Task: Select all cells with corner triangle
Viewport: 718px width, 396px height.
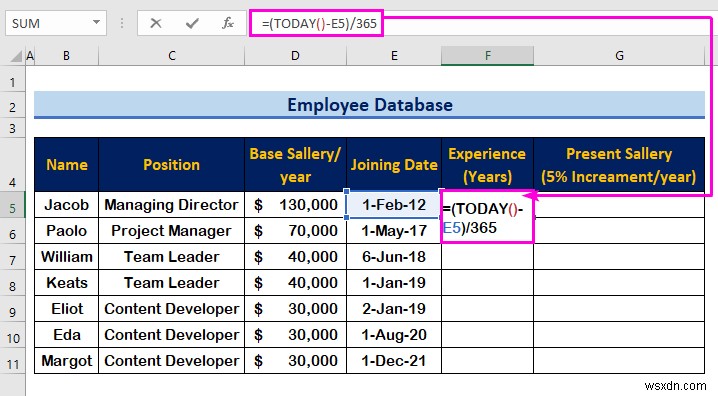Action: coord(16,56)
